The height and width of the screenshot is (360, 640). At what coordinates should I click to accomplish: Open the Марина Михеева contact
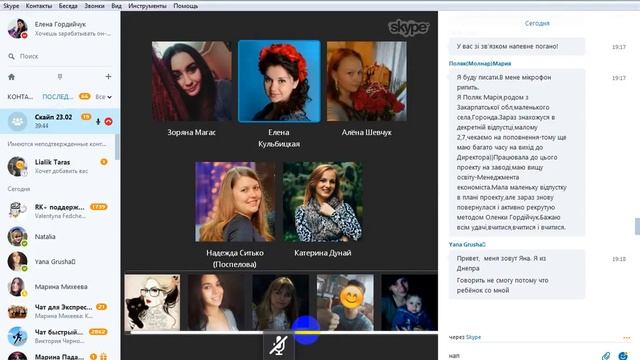click(60, 287)
